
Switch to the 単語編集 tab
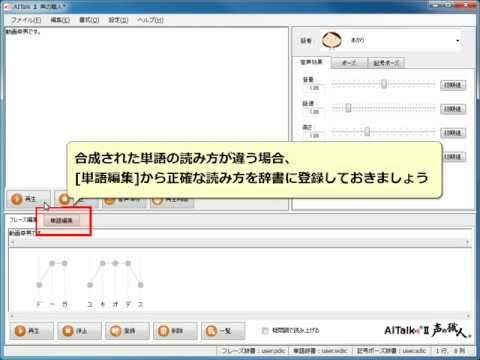point(61,220)
